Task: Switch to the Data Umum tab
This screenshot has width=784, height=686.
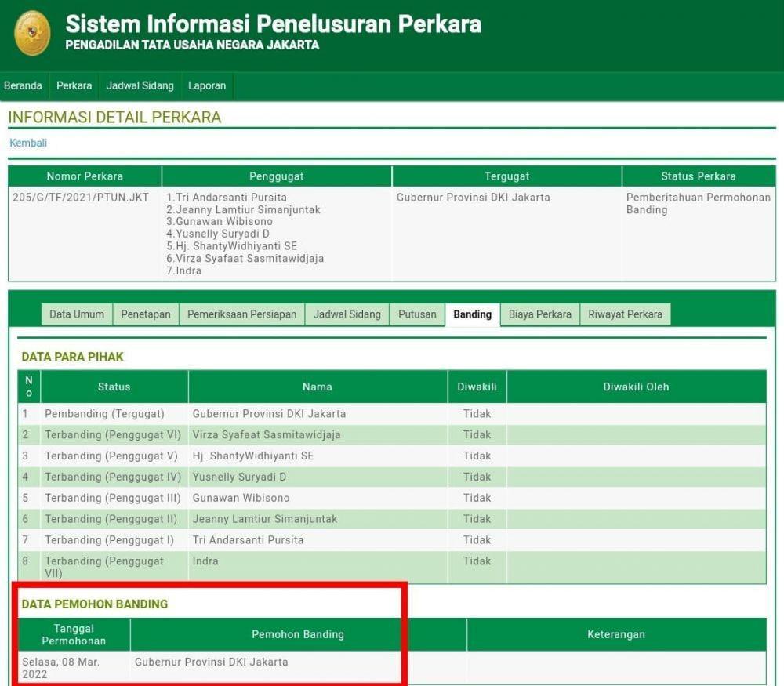Action: [77, 314]
